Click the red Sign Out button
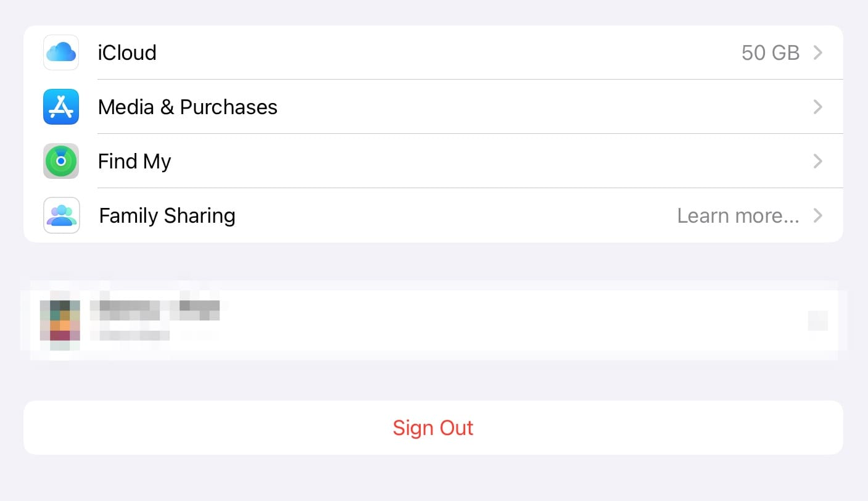 click(433, 428)
